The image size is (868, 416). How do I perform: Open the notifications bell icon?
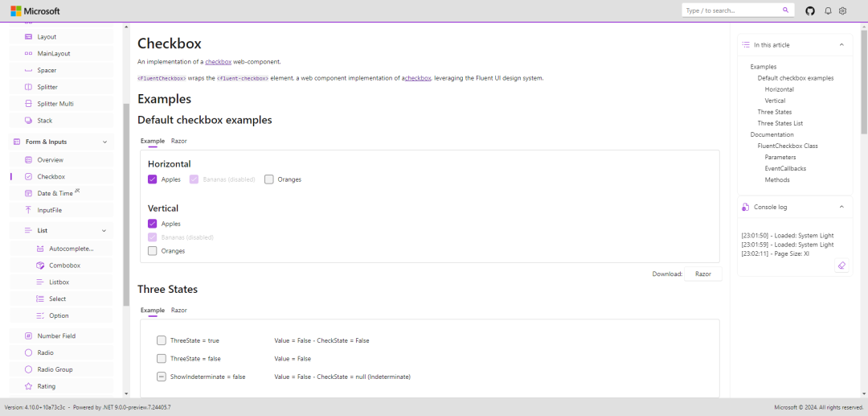[x=828, y=10]
